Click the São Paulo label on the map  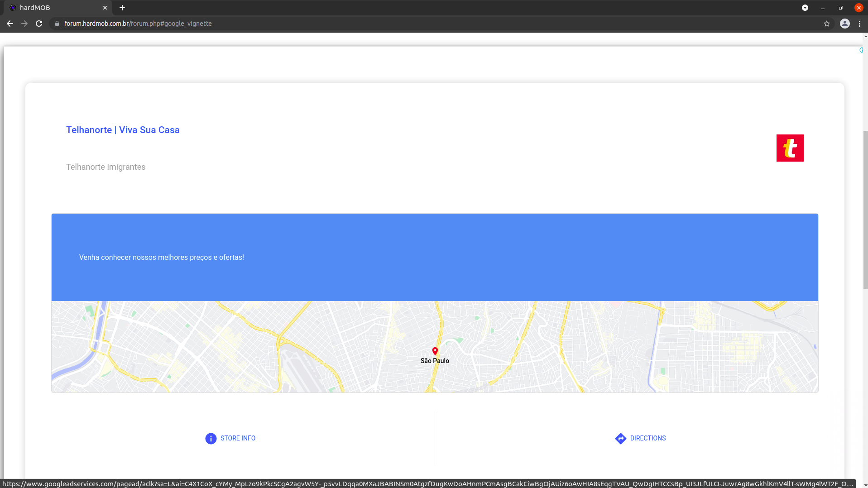[435, 361]
